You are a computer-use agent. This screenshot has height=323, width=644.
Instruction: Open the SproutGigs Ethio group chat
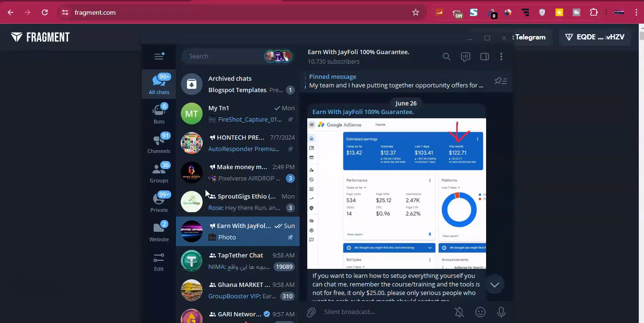pos(238,202)
